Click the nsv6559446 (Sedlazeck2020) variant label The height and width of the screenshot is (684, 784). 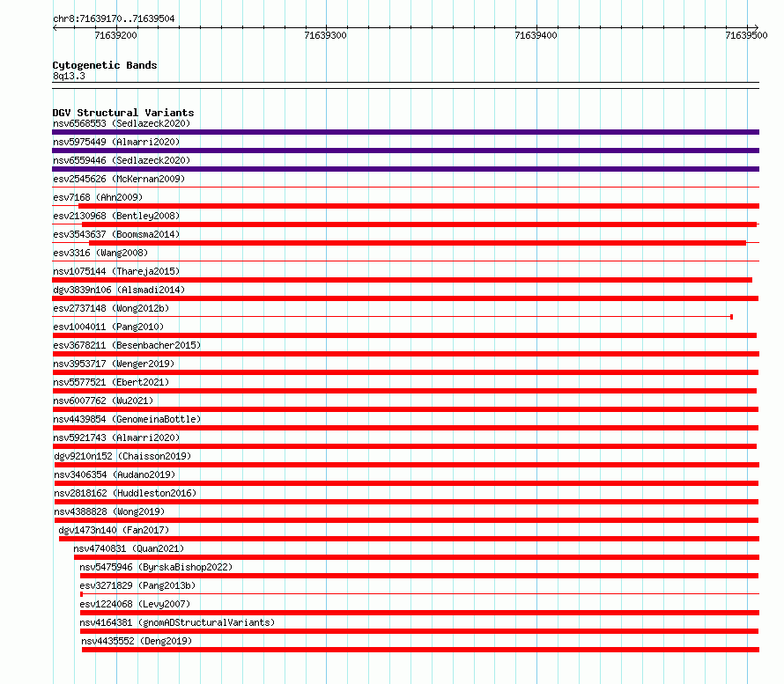point(122,160)
